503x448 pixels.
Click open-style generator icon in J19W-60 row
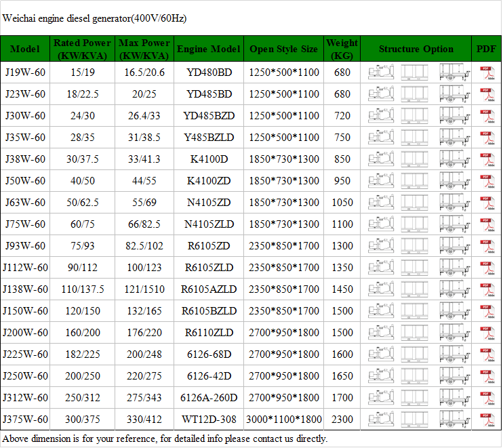381,72
